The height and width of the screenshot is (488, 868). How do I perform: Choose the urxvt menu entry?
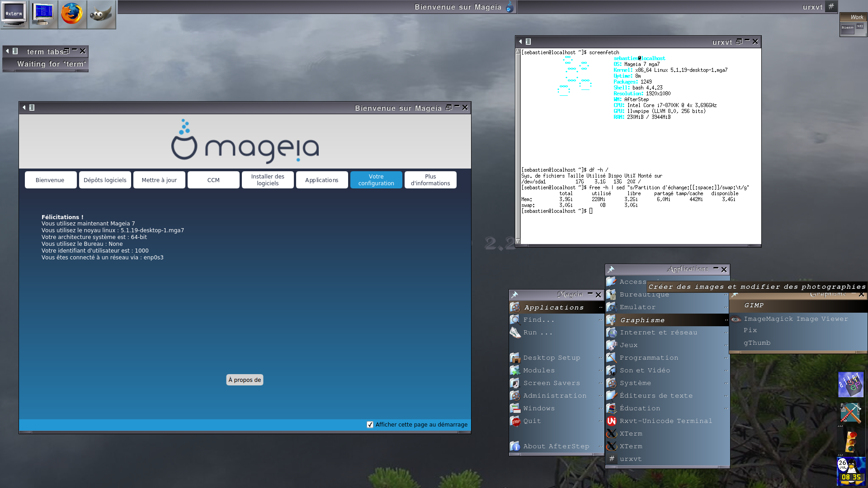tap(667, 459)
